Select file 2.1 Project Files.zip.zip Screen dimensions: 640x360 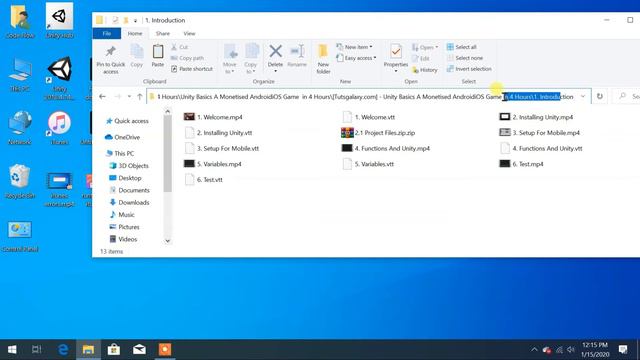[378, 133]
